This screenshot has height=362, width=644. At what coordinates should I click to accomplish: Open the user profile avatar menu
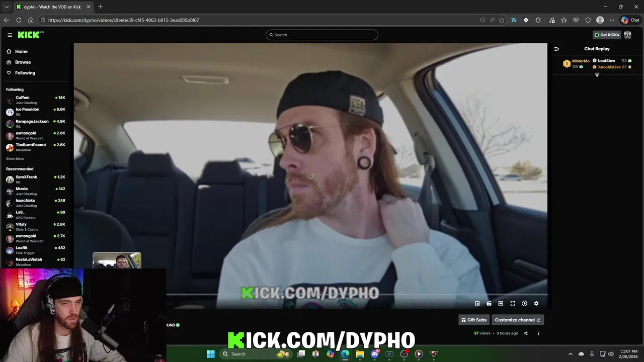[x=627, y=35]
